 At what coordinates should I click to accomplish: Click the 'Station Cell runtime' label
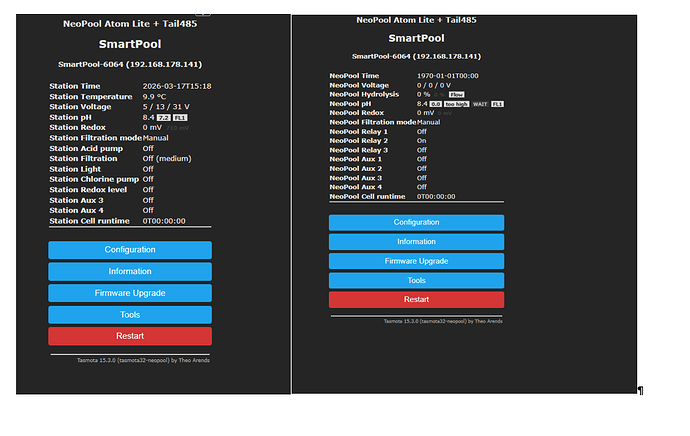(x=89, y=221)
